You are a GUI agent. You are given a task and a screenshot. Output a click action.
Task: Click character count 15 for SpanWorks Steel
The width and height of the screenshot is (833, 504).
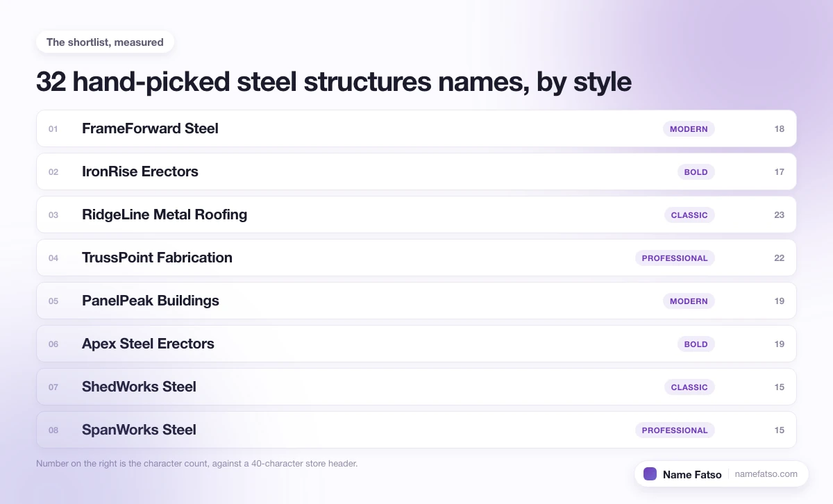(x=780, y=430)
